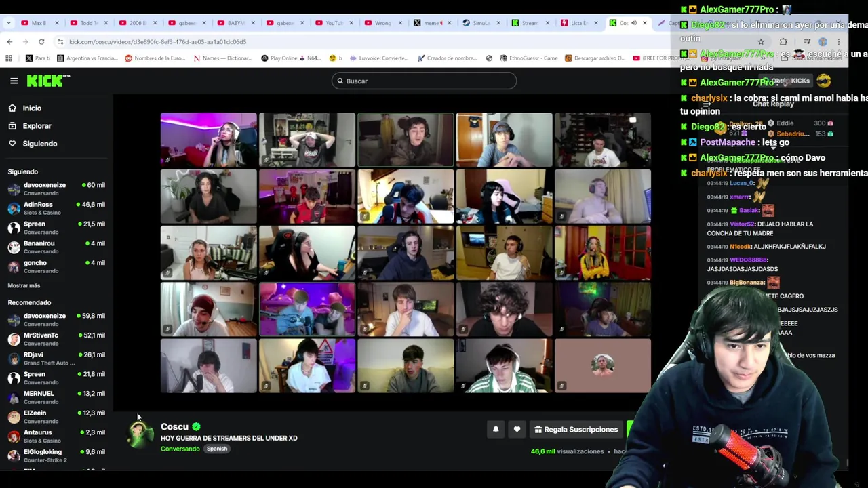Switch to the Lista E tab
Screen dimensions: 868x488
(579, 23)
